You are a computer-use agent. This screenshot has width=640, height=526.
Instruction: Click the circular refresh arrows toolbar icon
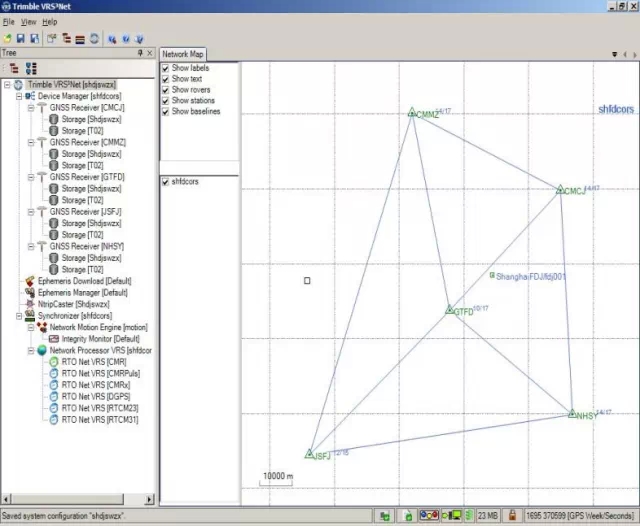coord(94,39)
